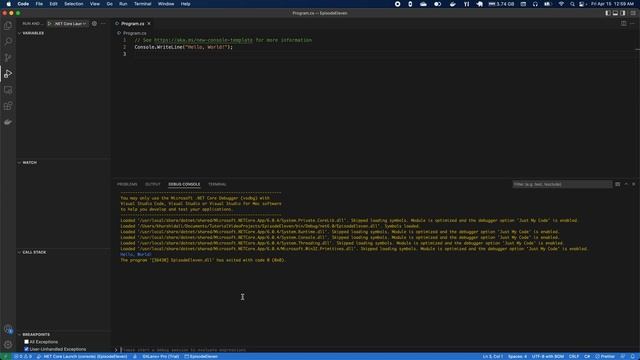Open the aka.ms new-console-template link
This screenshot has width=640, height=360.
203,40
